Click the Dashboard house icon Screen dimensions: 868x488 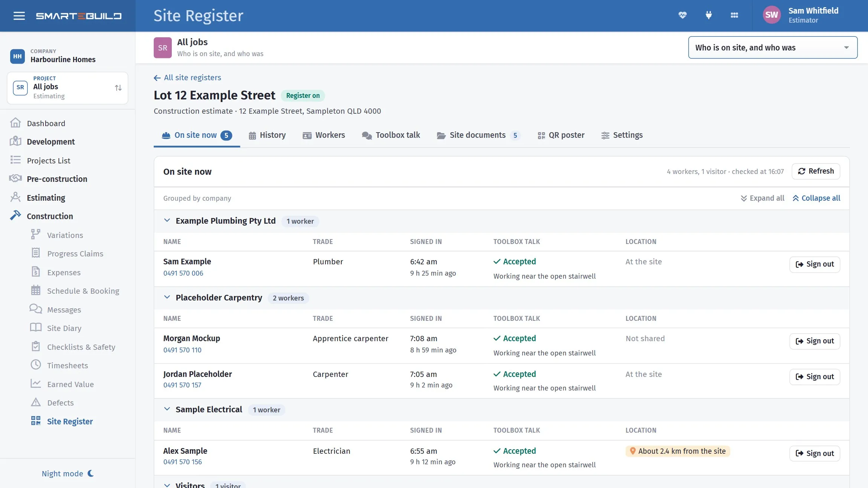[15, 123]
